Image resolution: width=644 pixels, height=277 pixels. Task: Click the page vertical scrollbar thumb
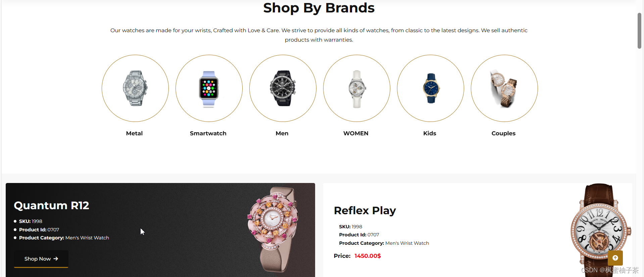(x=640, y=31)
